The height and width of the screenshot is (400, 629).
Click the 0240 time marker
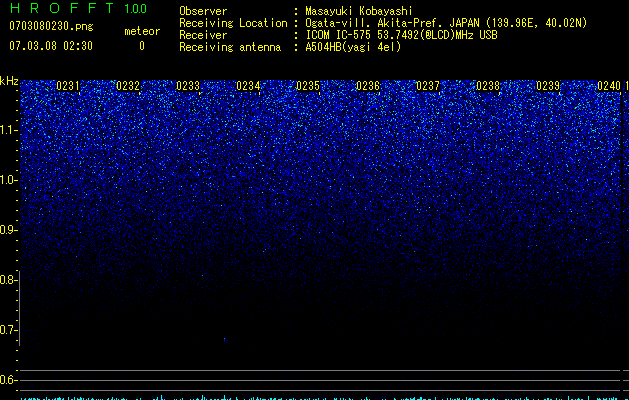pyautogui.click(x=609, y=86)
